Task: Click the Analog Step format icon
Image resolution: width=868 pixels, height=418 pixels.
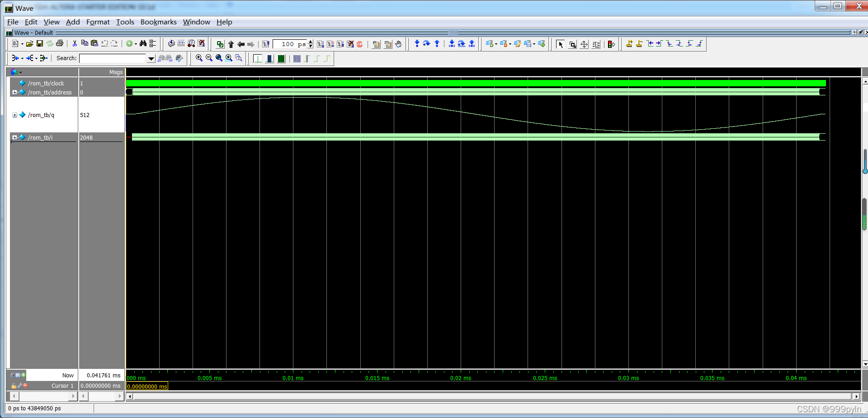Action: coord(297,58)
